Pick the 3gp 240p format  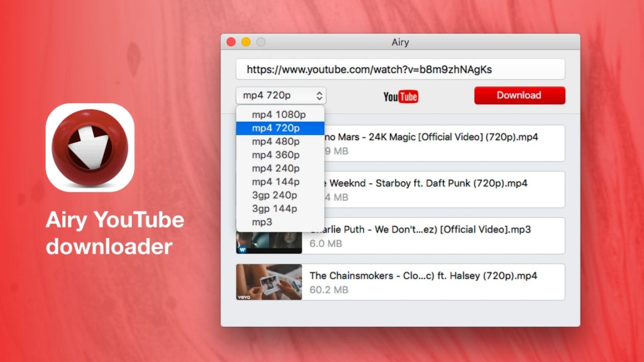click(280, 195)
